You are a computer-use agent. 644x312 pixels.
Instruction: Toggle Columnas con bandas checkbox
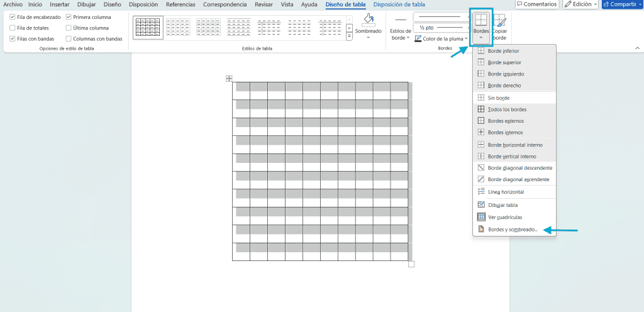(69, 38)
